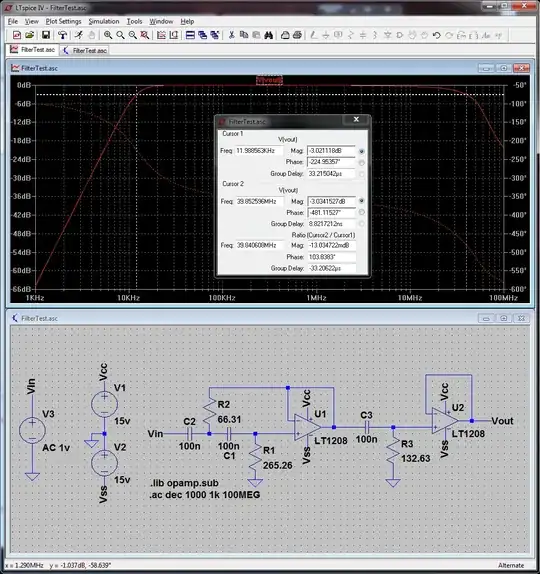Click the Open file folder icon
The image size is (540, 574).
coord(30,35)
